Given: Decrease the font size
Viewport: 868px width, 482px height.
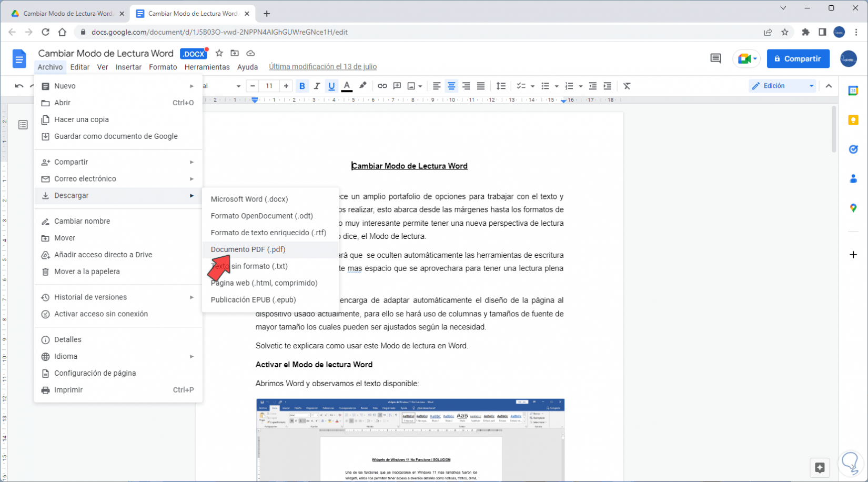Looking at the screenshot, I should tap(253, 86).
